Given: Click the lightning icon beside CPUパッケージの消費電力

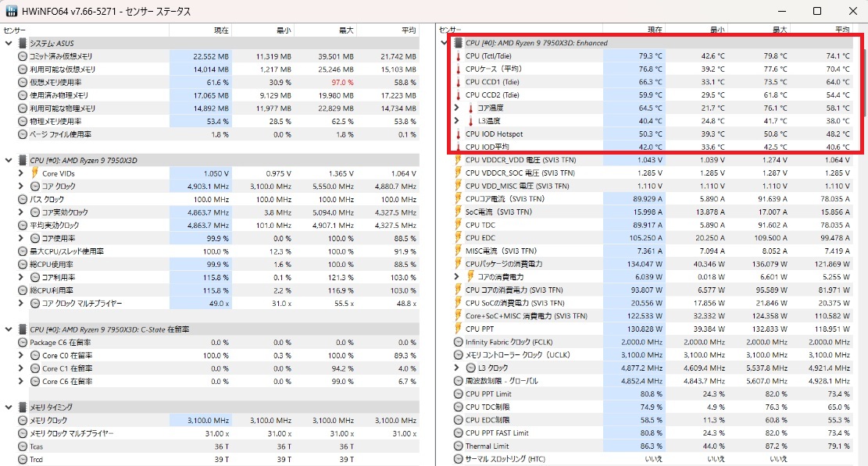Looking at the screenshot, I should tap(458, 264).
